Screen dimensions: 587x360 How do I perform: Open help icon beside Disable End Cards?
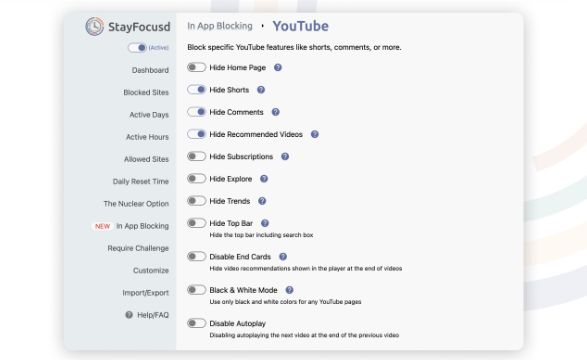[283, 257]
